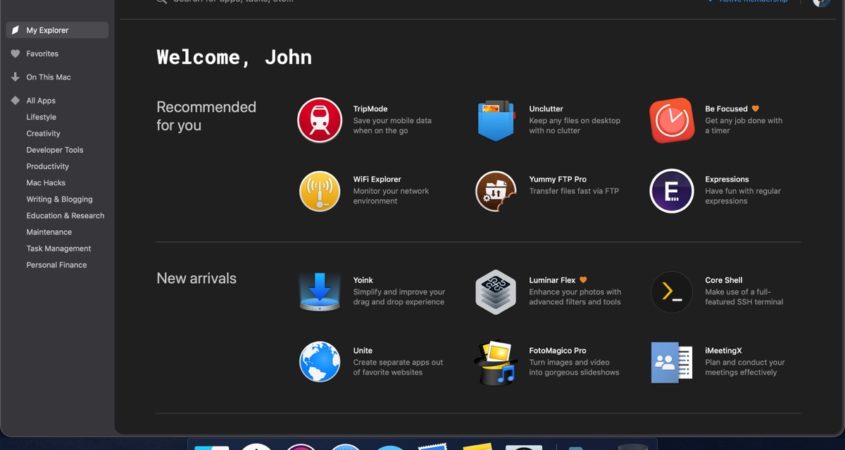Click the Yummy FTP Pro icon
845x450 pixels.
pos(495,191)
